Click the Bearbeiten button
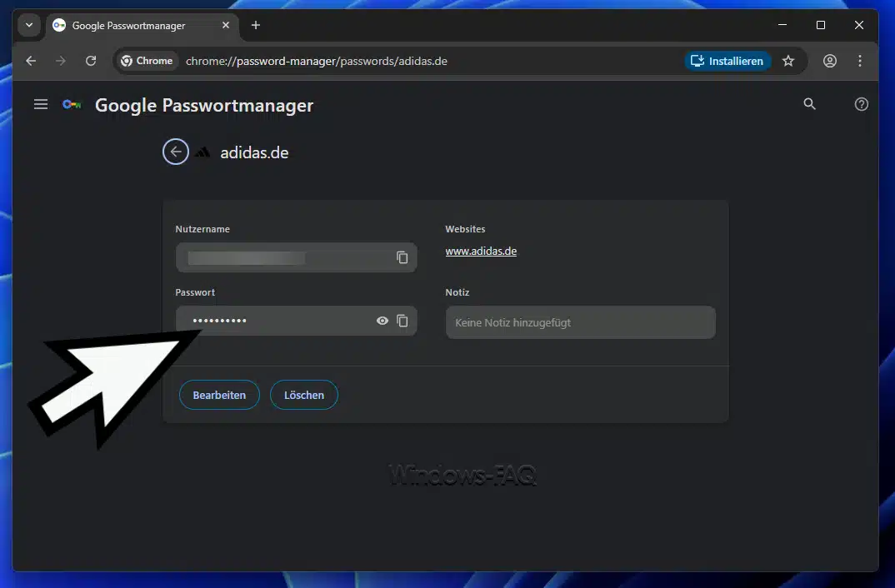Viewport: 895px width, 588px height. coord(219,395)
